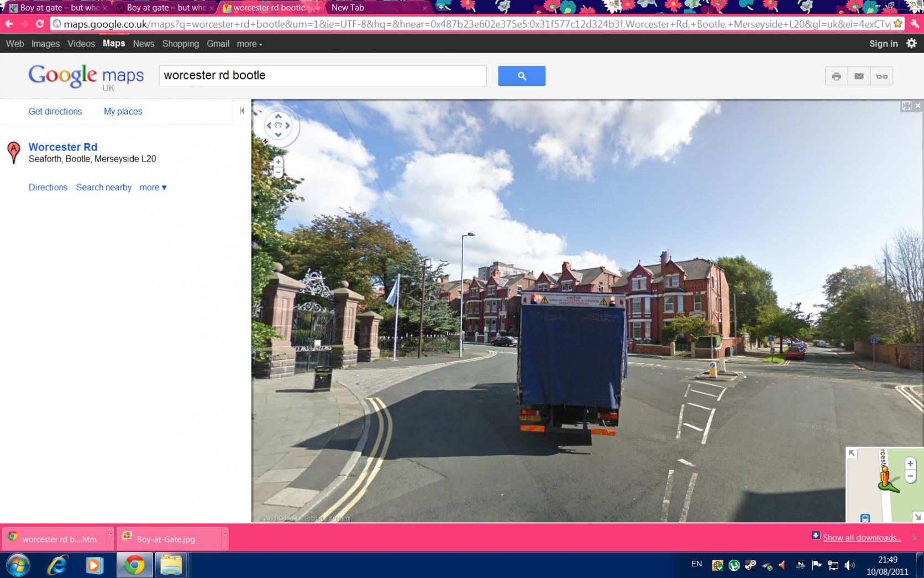This screenshot has height=578, width=924.
Task: Print the current map view
Action: tap(836, 76)
